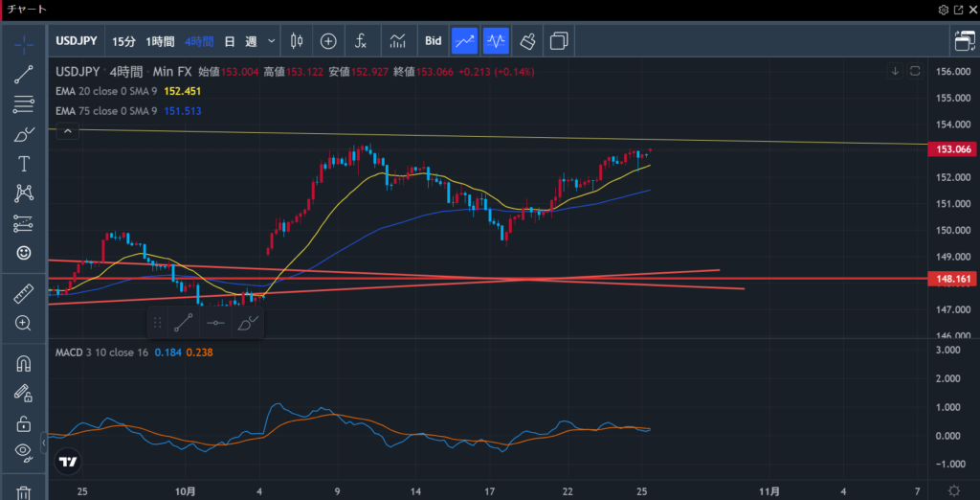Click the Bid price toggle button
The height and width of the screenshot is (500, 980).
[x=434, y=41]
